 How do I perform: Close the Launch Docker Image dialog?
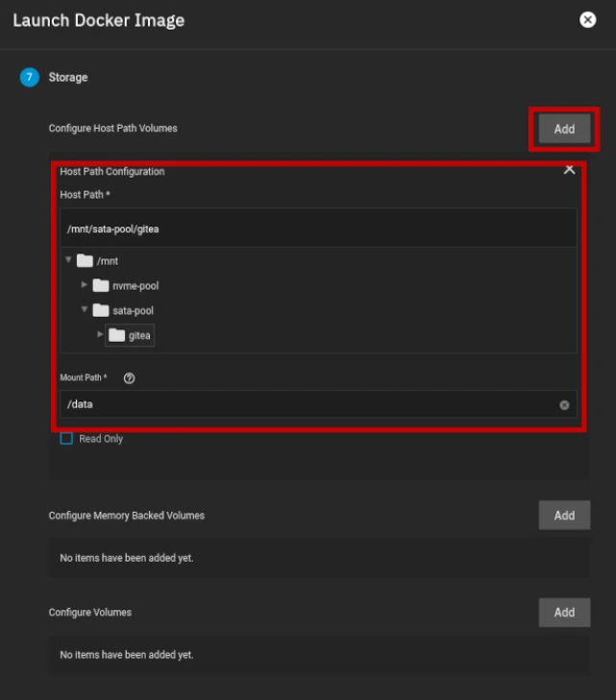click(x=588, y=20)
